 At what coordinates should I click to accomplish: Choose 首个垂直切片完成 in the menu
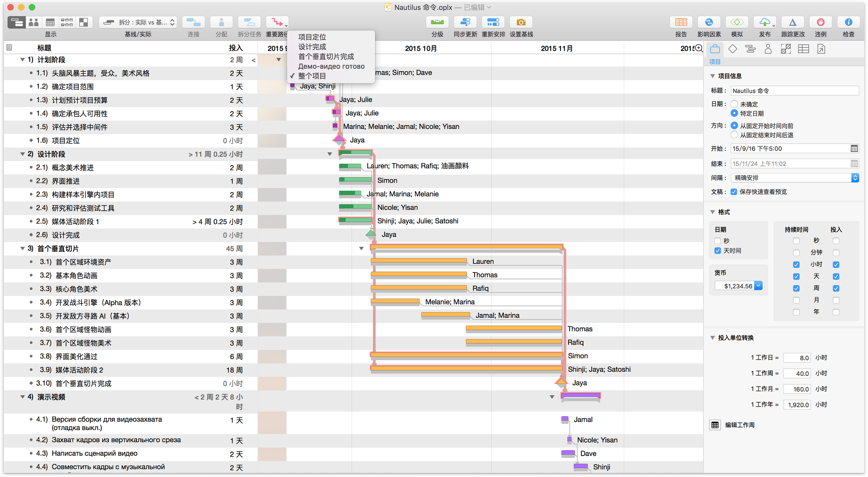pos(326,56)
